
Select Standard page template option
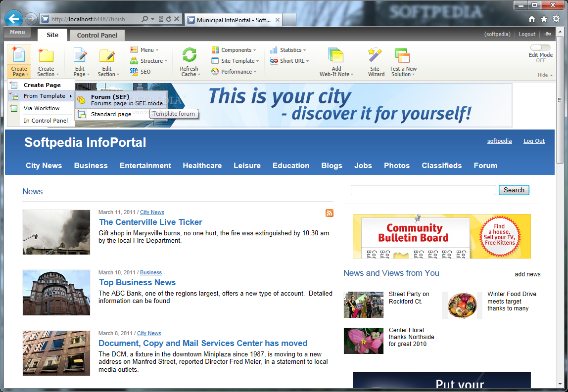tap(111, 114)
